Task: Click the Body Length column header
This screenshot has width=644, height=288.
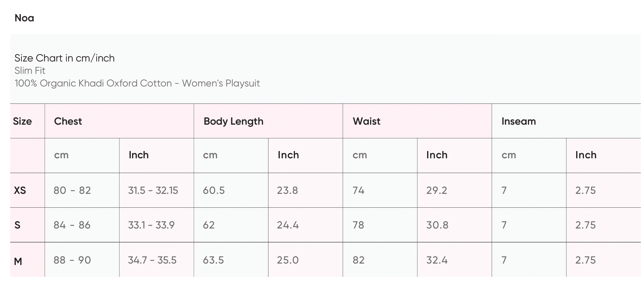Action: pyautogui.click(x=233, y=121)
